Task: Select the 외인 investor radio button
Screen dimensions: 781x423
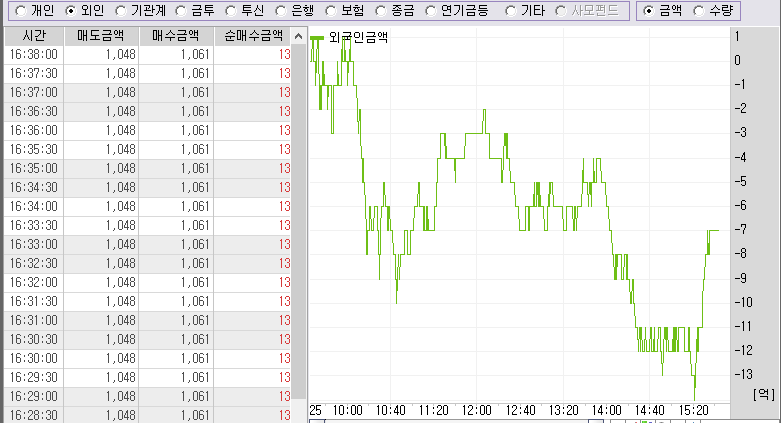Action: pos(71,10)
